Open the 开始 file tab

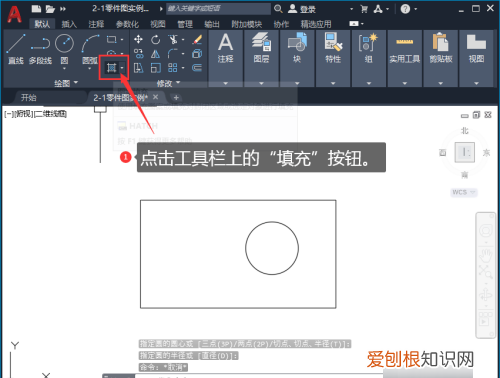point(29,98)
